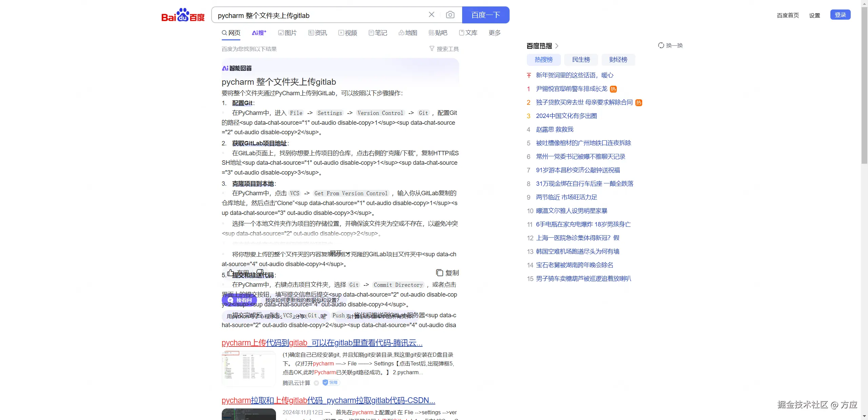Screen dimensions: 868x420
Task: Click the thumbs-up 有用 icon on AI answer
Action: (x=230, y=273)
